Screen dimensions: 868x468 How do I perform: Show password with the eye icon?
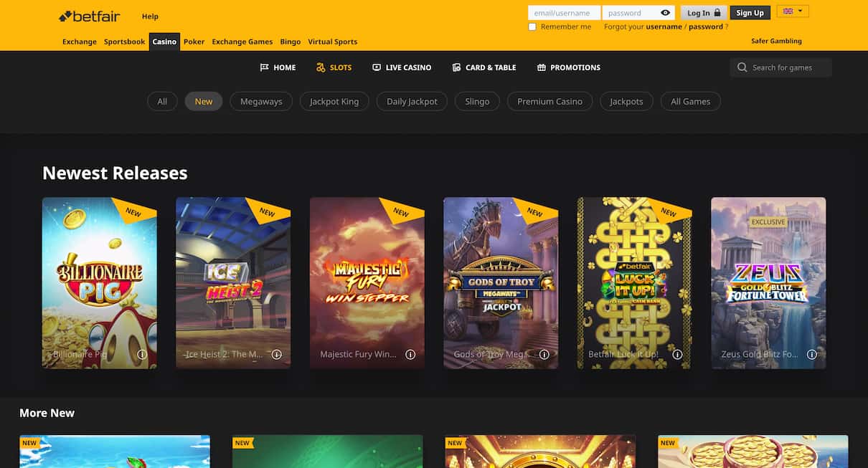(666, 13)
